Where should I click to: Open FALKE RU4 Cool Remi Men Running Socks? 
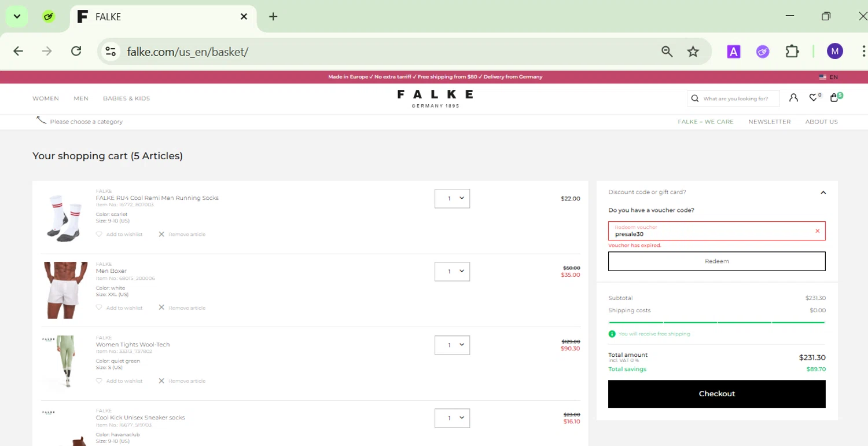click(x=157, y=198)
